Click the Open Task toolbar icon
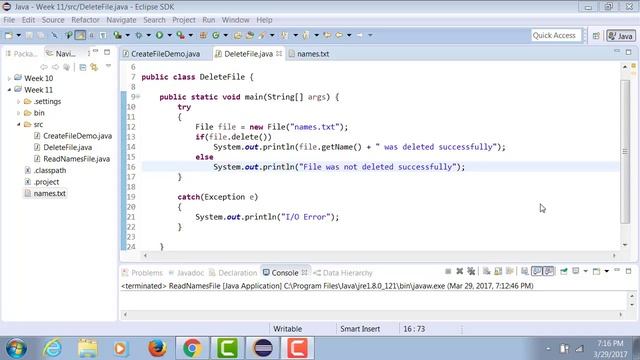The width and height of the screenshot is (640, 360). [249, 36]
